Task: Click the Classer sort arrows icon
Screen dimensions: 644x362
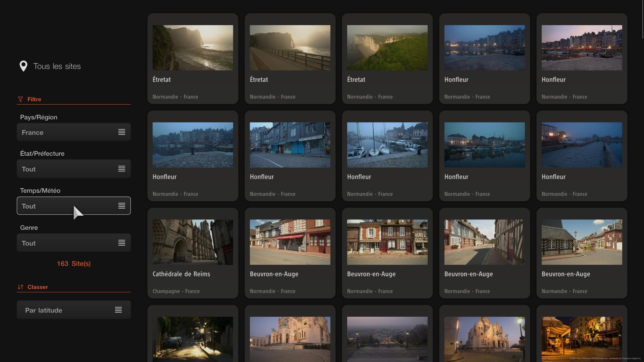Action: [x=20, y=287]
